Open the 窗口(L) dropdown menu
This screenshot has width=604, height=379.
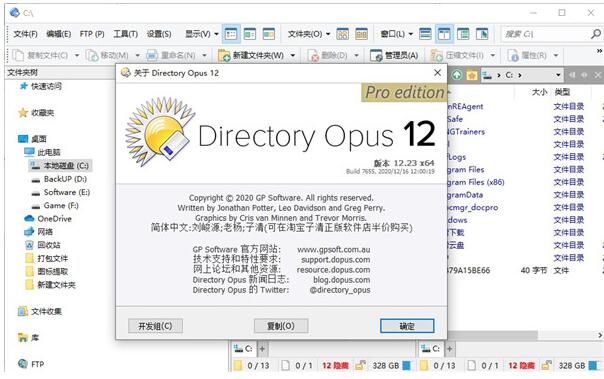click(396, 34)
